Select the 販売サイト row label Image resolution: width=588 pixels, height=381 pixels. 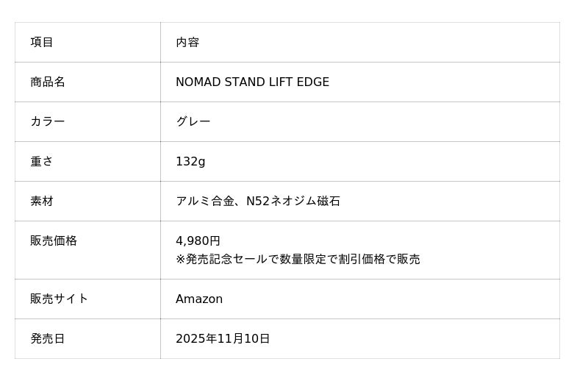tap(59, 299)
